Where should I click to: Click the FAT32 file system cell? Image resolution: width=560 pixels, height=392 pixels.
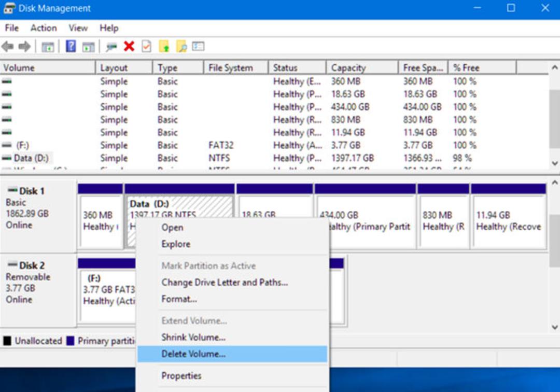pyautogui.click(x=221, y=145)
